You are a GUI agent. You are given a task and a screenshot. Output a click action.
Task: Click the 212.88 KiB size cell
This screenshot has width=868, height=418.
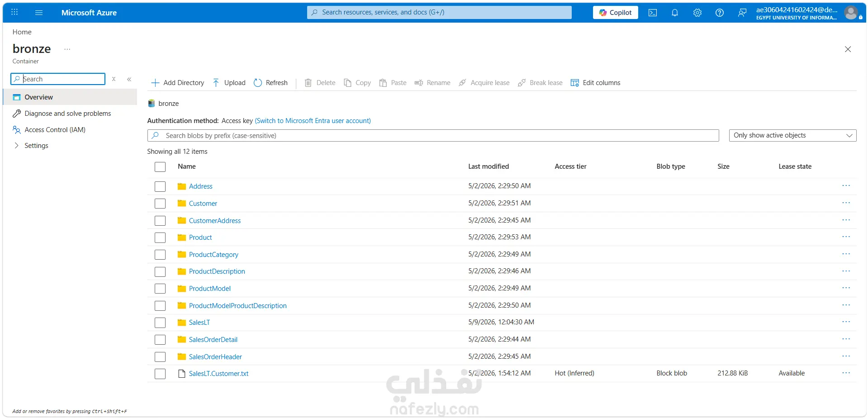[733, 373]
